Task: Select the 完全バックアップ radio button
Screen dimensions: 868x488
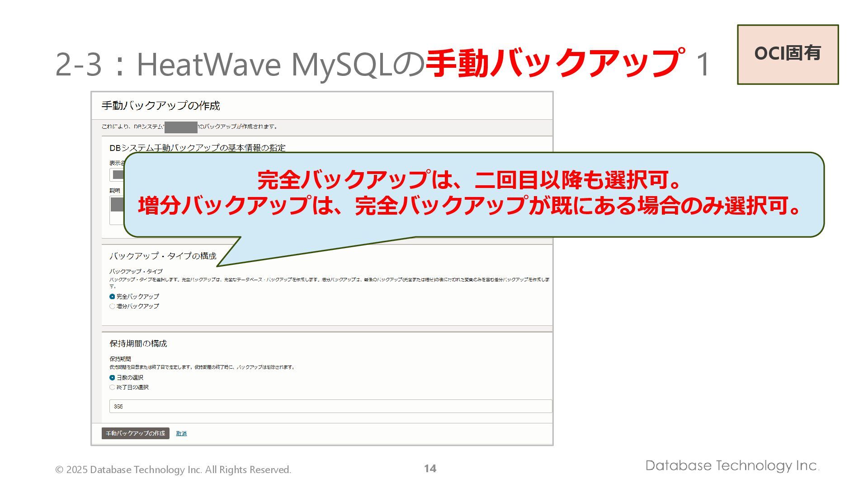Action: click(x=112, y=296)
